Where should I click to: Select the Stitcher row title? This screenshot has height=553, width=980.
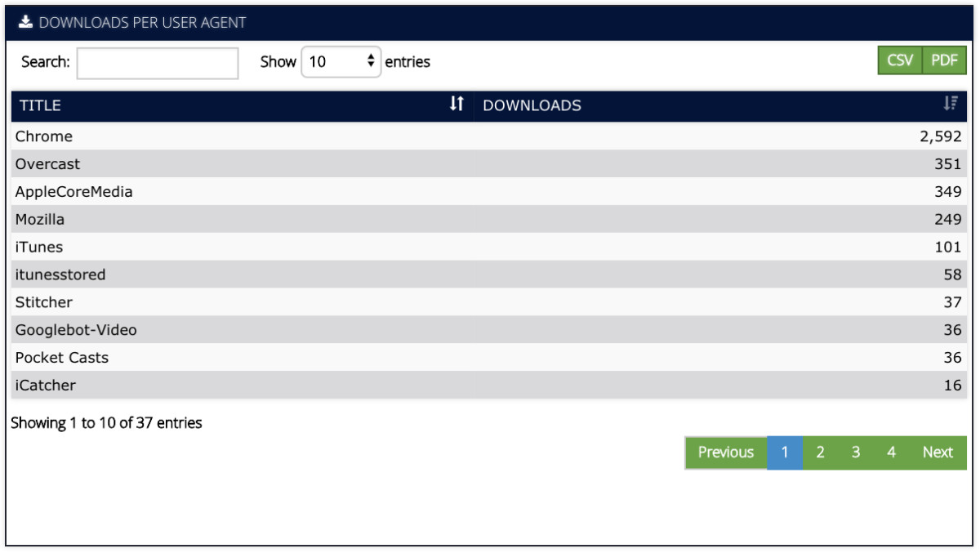point(44,302)
